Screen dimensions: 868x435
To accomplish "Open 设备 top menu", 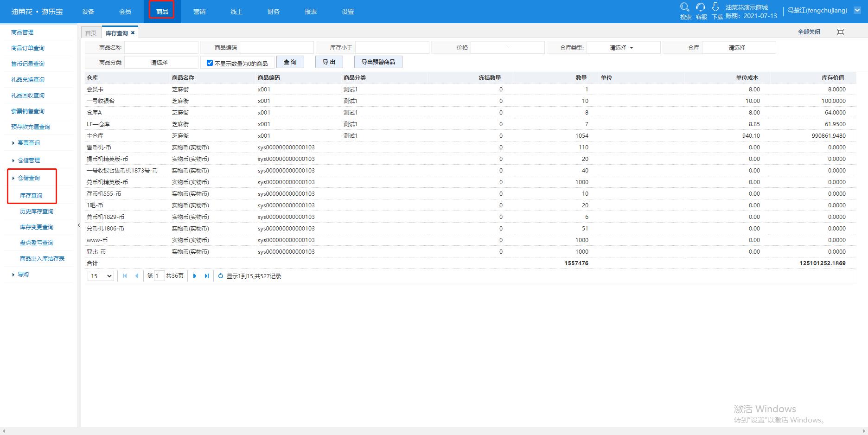I will coord(88,12).
